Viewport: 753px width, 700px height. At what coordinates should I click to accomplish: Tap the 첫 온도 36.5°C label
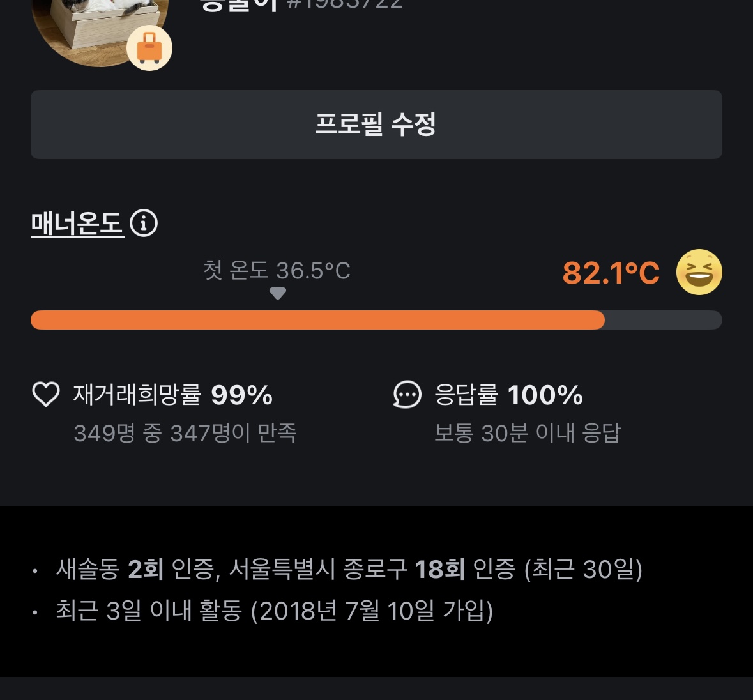click(x=277, y=270)
